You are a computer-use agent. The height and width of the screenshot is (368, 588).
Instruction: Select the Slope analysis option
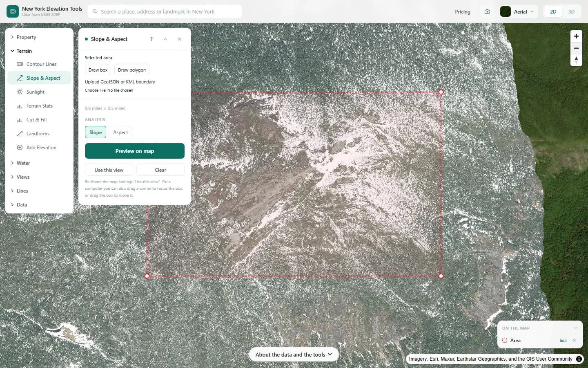pyautogui.click(x=96, y=132)
